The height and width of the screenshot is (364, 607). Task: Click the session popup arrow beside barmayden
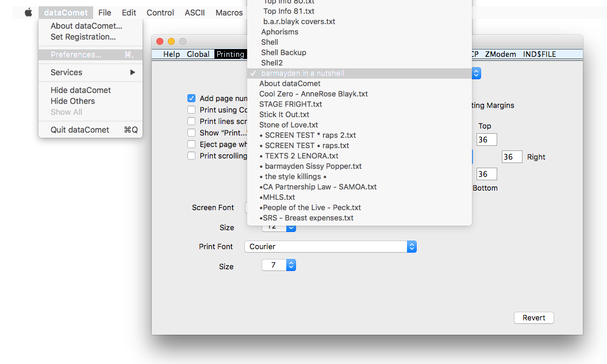[477, 73]
